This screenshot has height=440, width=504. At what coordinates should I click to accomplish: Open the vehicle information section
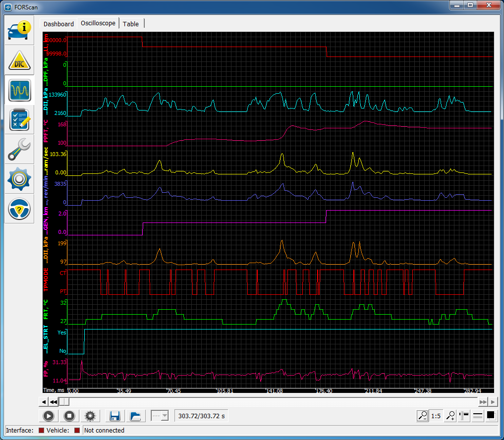click(20, 30)
